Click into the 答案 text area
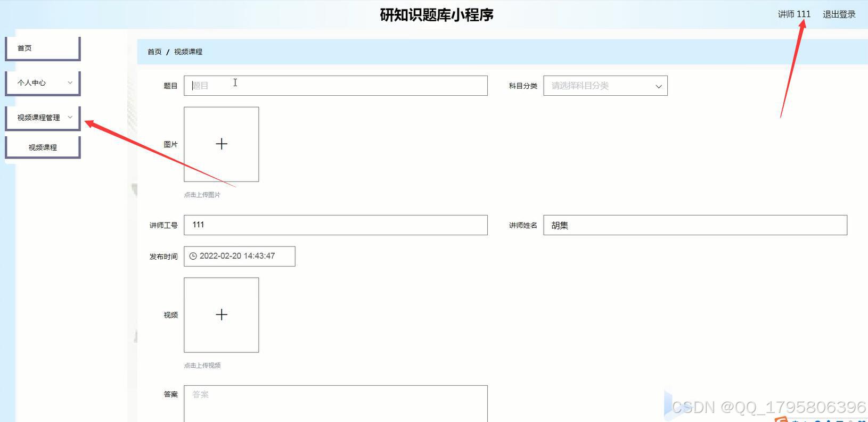The image size is (868, 422). [x=335, y=403]
